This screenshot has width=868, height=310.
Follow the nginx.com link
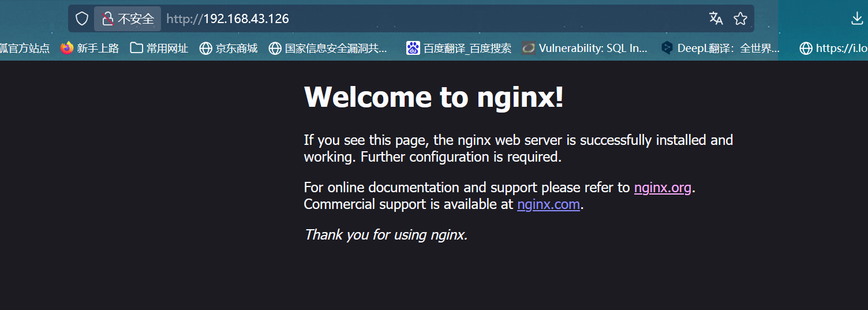pyautogui.click(x=548, y=204)
